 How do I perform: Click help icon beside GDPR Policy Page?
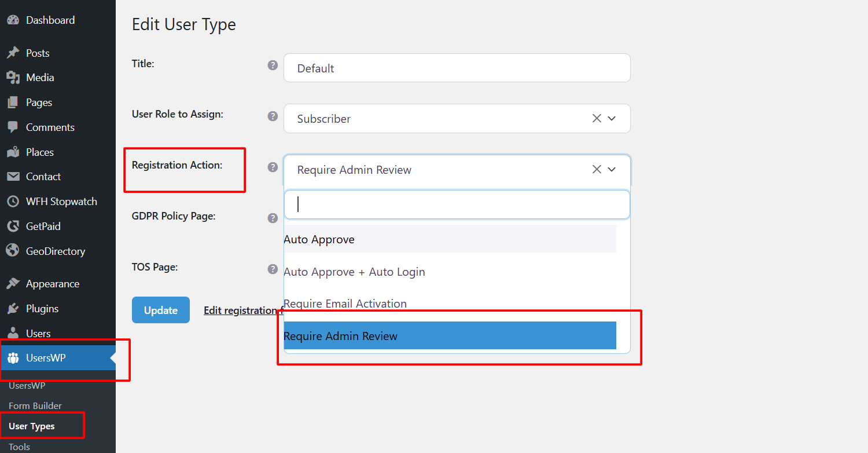pyautogui.click(x=273, y=218)
